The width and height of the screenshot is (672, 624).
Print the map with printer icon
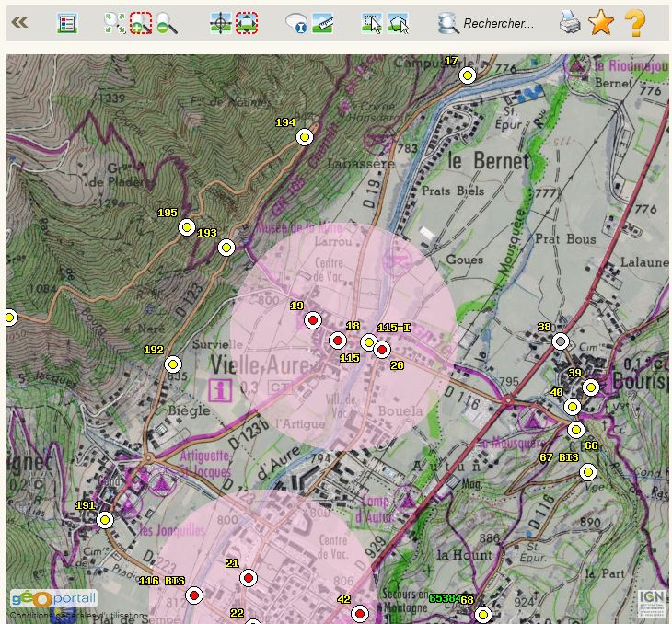pyautogui.click(x=571, y=22)
